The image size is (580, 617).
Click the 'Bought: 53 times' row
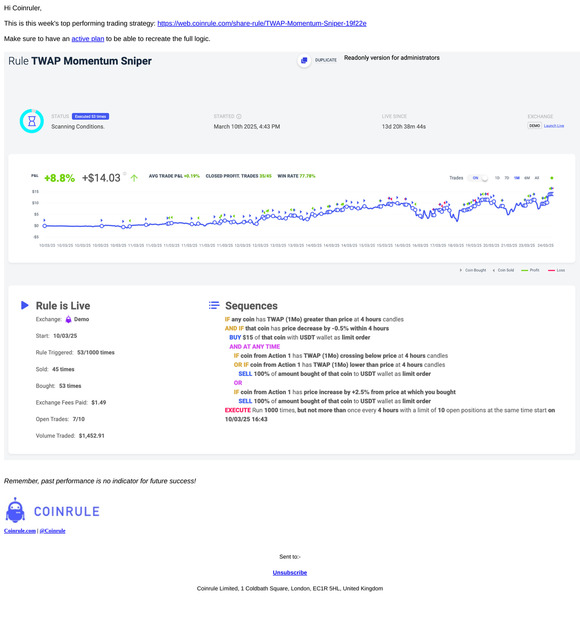(58, 386)
